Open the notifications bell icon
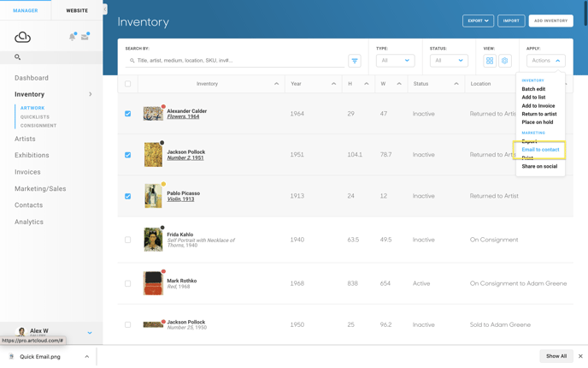The width and height of the screenshot is (588, 368). click(x=72, y=37)
